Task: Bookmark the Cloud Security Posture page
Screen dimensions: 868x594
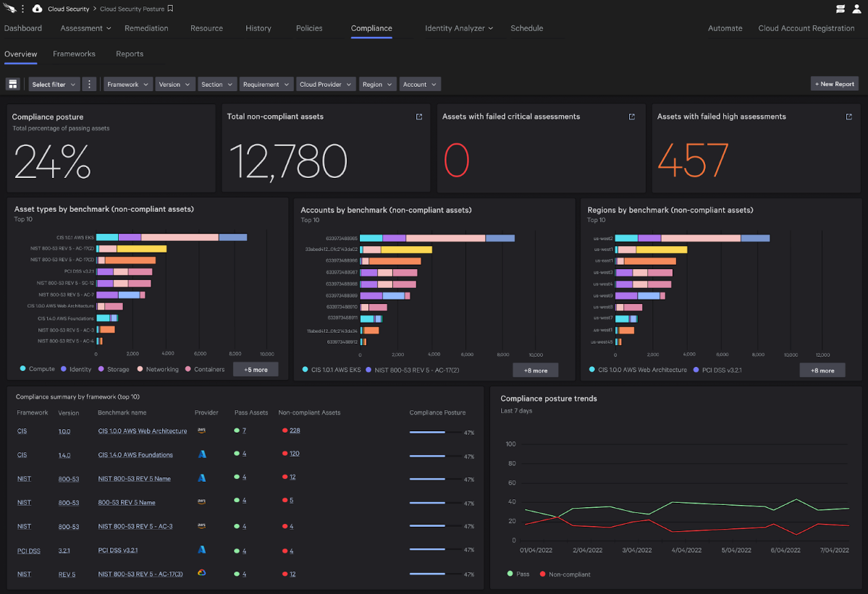Action: [170, 9]
